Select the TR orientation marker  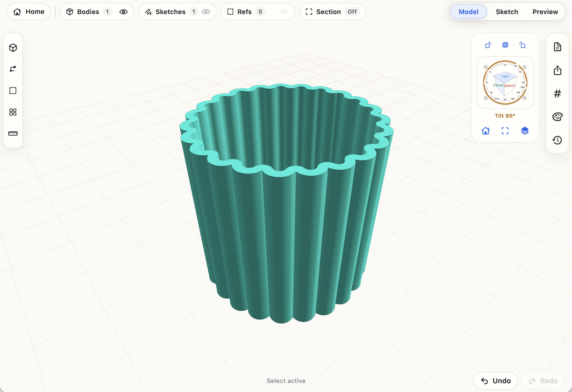pyautogui.click(x=520, y=72)
